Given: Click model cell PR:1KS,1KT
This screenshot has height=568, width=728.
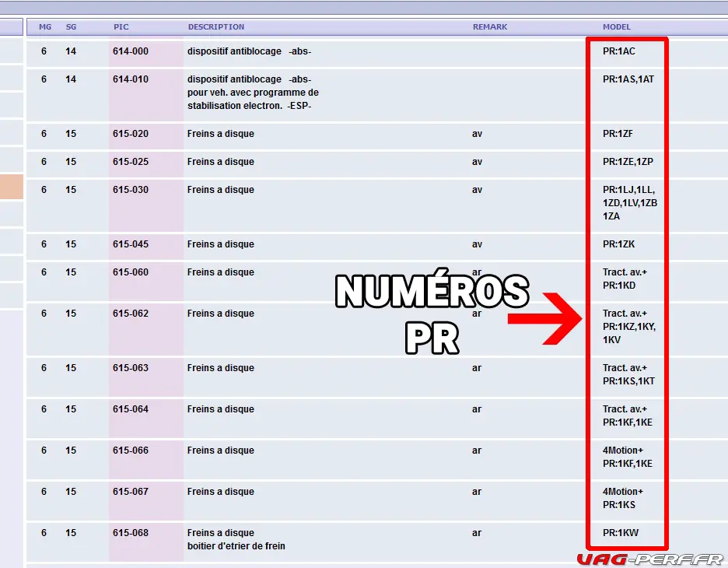Looking at the screenshot, I should tap(628, 374).
